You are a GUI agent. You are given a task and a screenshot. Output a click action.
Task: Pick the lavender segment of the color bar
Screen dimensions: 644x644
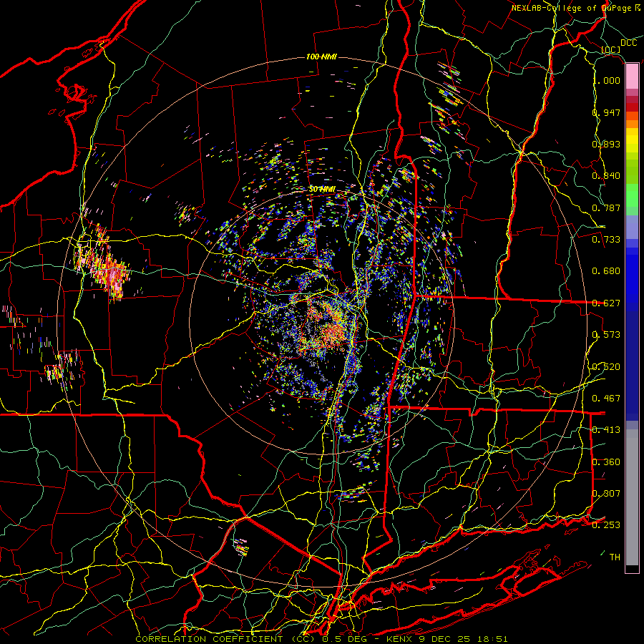[x=632, y=227]
